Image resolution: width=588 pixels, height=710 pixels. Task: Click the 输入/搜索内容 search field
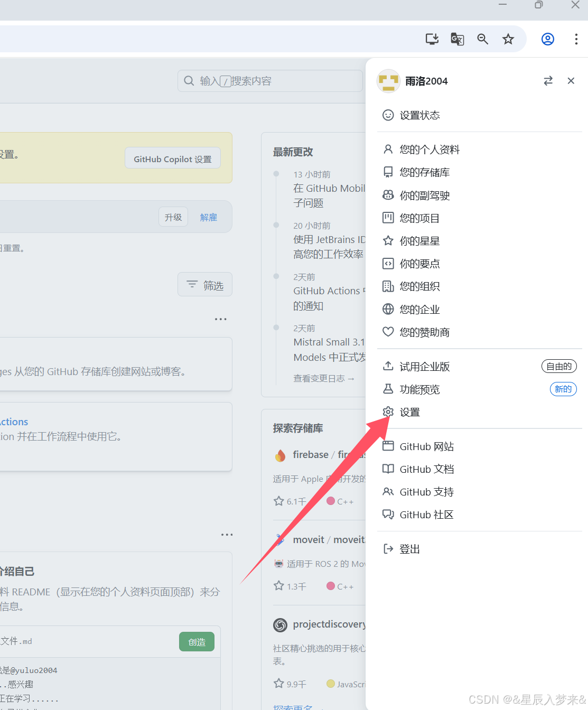269,80
